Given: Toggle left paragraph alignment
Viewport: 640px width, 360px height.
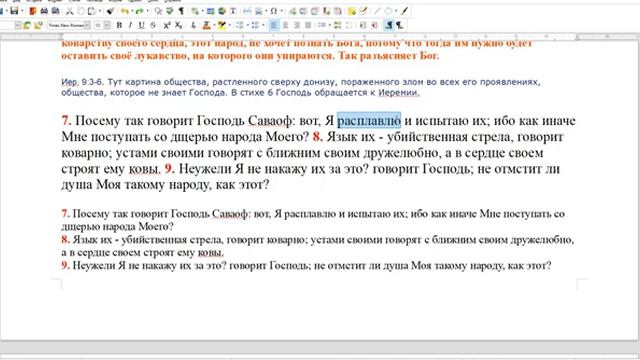Looking at the screenshot, I should [274, 25].
